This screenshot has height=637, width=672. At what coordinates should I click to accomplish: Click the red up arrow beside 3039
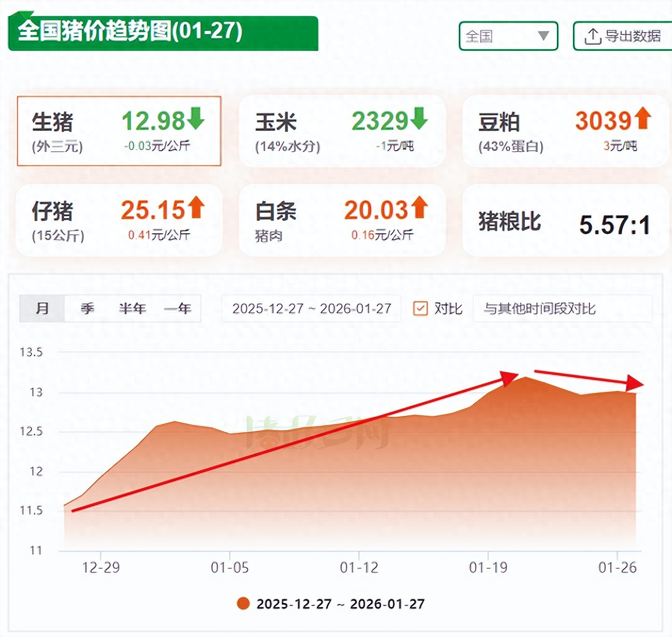642,119
